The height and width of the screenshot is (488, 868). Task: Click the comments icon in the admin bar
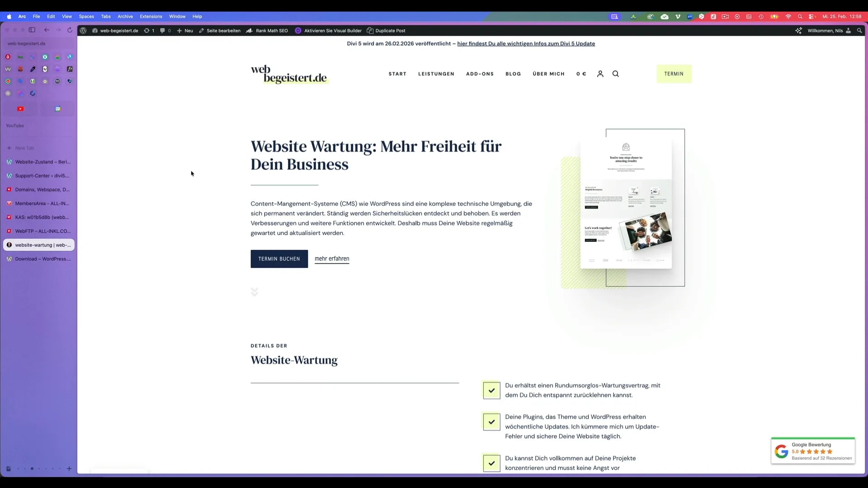point(161,30)
